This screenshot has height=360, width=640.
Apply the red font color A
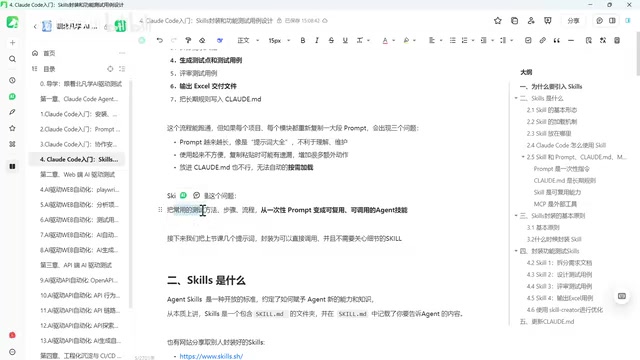click(x=385, y=40)
